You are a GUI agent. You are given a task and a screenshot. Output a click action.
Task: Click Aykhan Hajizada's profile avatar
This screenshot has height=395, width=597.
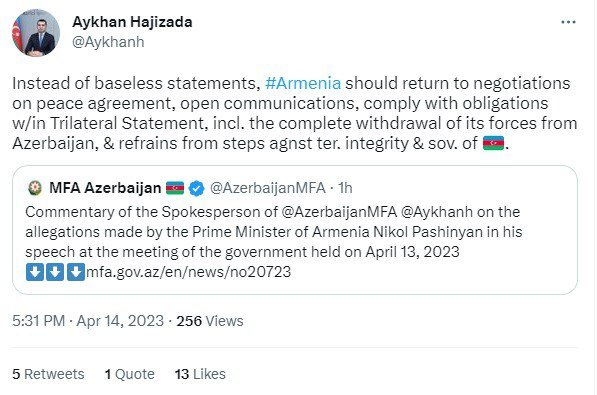tap(36, 33)
